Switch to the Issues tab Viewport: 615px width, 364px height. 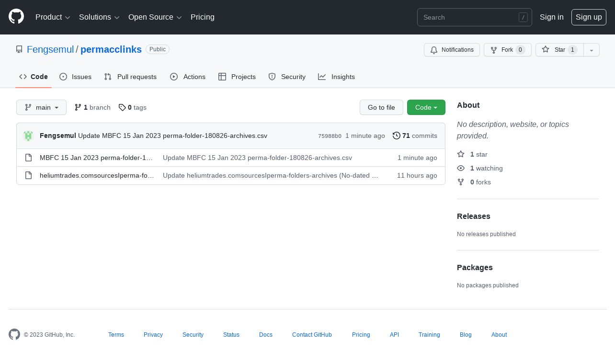[76, 77]
